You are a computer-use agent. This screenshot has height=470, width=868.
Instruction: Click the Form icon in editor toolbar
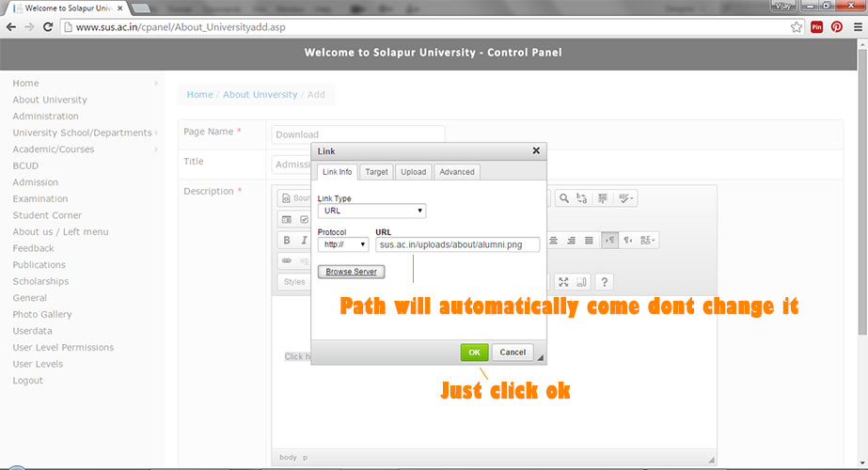pos(286,219)
